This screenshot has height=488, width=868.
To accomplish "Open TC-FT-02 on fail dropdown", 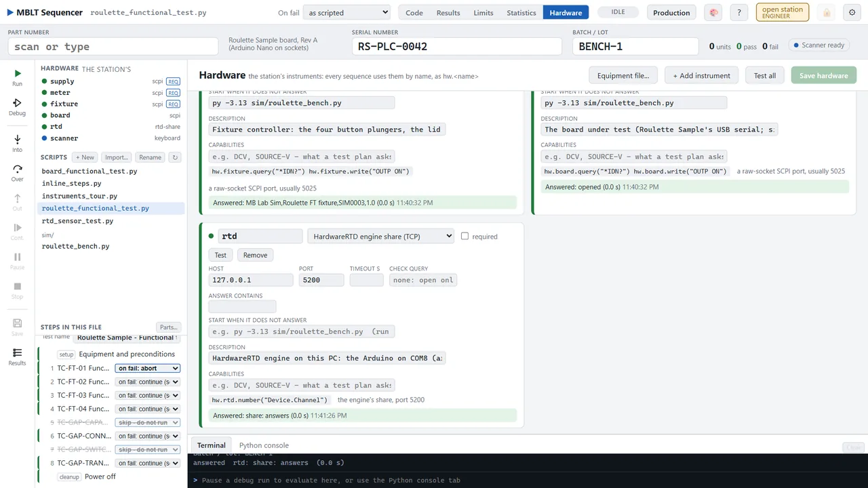I will tap(147, 382).
